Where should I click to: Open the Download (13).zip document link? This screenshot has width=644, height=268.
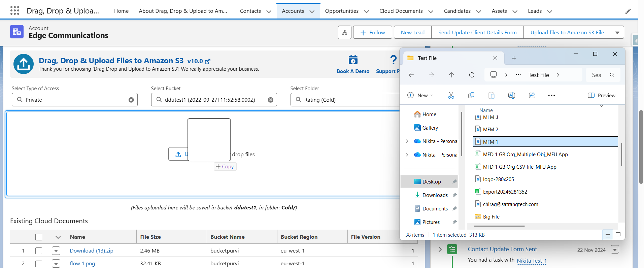point(92,251)
